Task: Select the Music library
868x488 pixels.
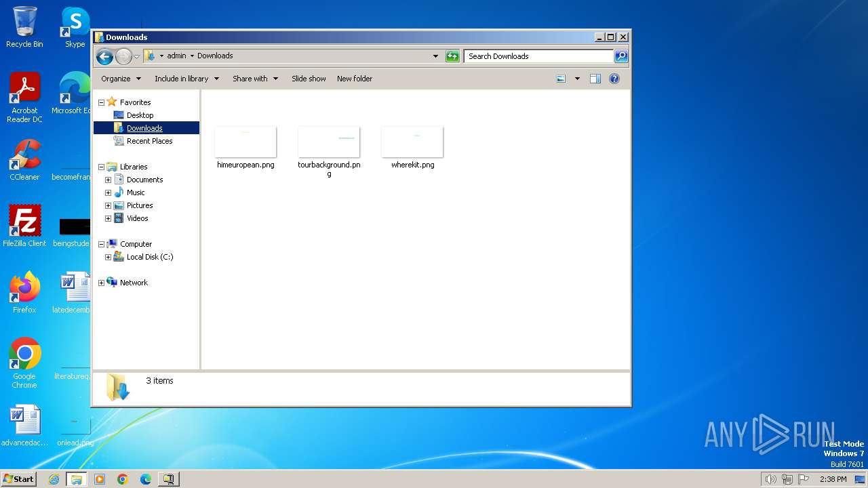Action: click(136, 192)
